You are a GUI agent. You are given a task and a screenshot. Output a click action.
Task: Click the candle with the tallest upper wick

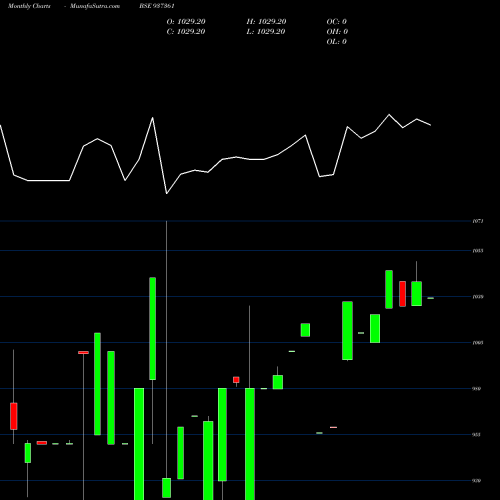pyautogui.click(x=167, y=488)
